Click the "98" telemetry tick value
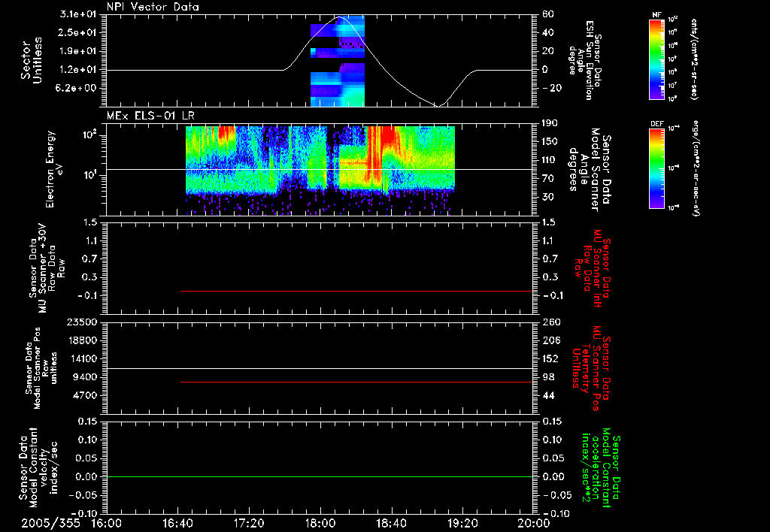The image size is (770, 532). tap(548, 377)
